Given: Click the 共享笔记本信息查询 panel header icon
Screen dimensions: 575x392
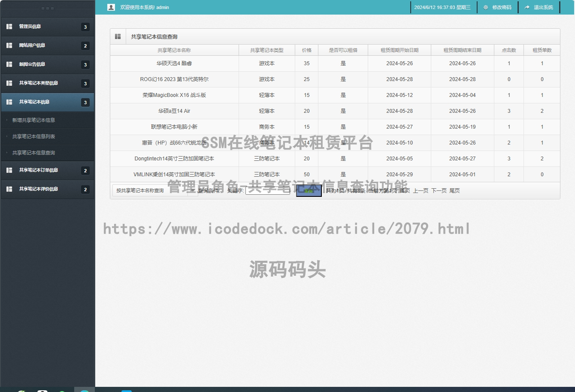Looking at the screenshot, I should (x=118, y=36).
